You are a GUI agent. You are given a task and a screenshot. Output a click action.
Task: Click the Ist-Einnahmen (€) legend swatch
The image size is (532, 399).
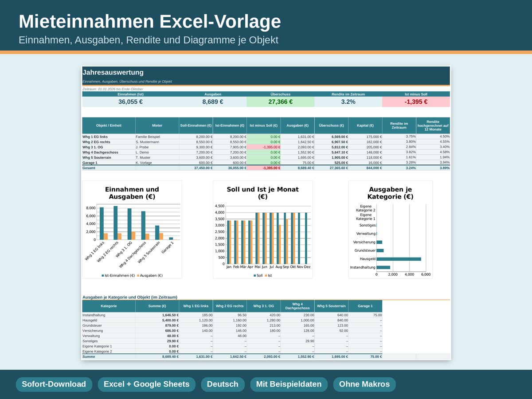point(103,276)
